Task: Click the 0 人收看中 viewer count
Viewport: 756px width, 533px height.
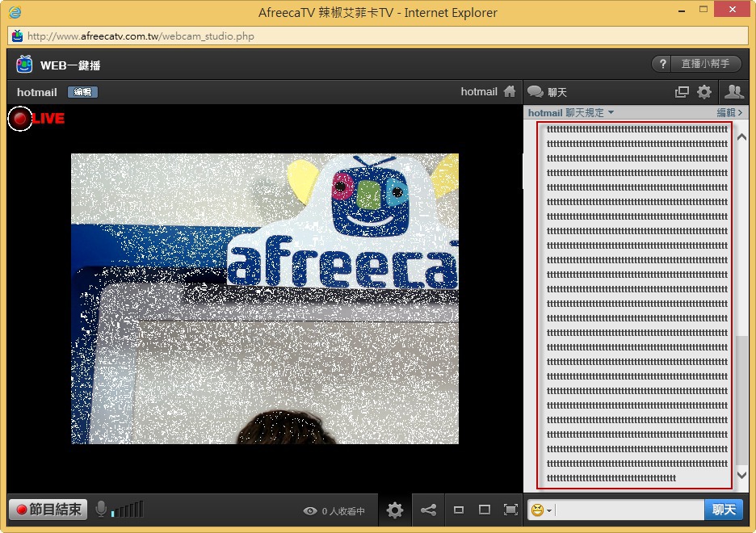Action: click(343, 511)
